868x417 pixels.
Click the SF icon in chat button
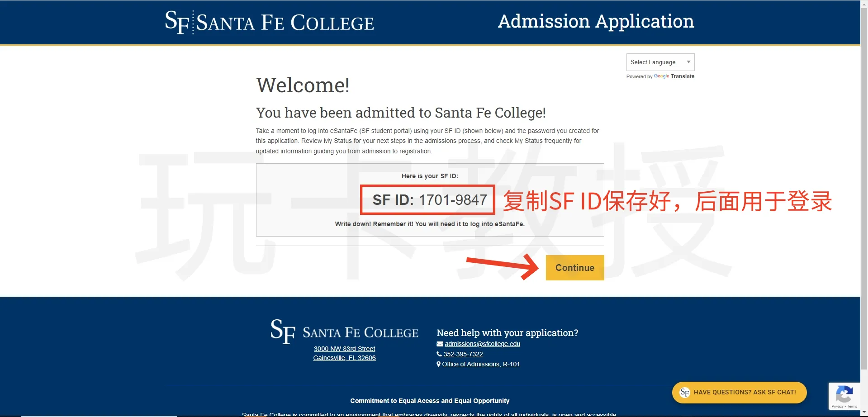[685, 393]
